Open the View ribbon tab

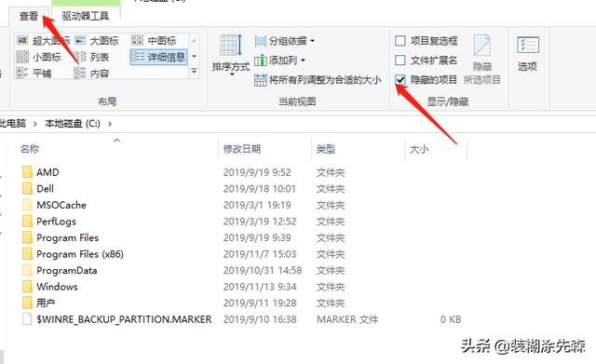[29, 16]
